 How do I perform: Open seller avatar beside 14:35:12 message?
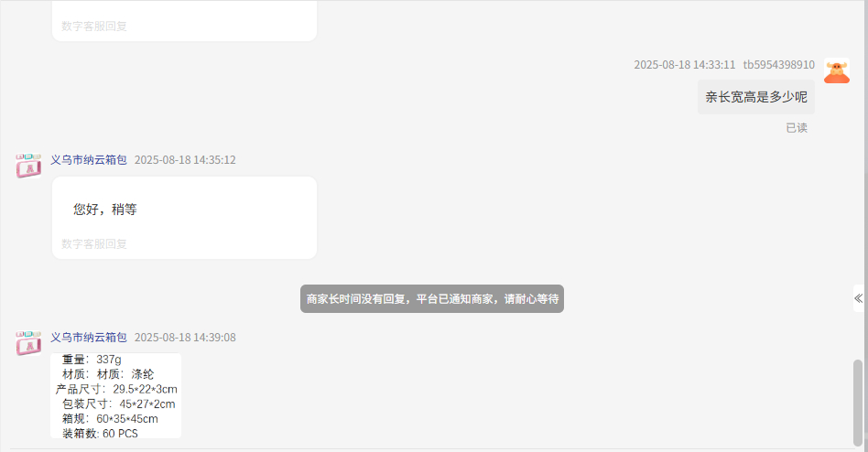click(28, 166)
